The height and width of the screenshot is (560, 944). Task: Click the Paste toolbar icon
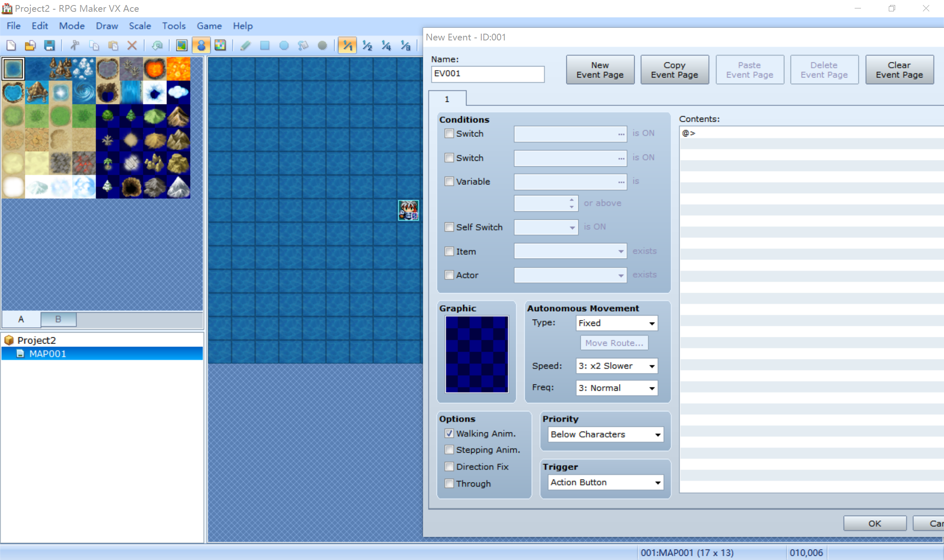pyautogui.click(x=113, y=45)
